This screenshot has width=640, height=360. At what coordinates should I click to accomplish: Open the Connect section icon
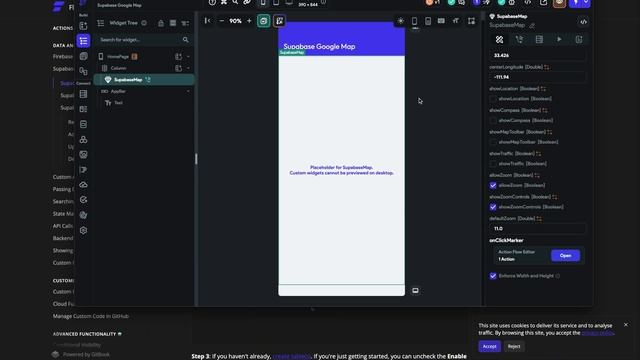pyautogui.click(x=83, y=71)
